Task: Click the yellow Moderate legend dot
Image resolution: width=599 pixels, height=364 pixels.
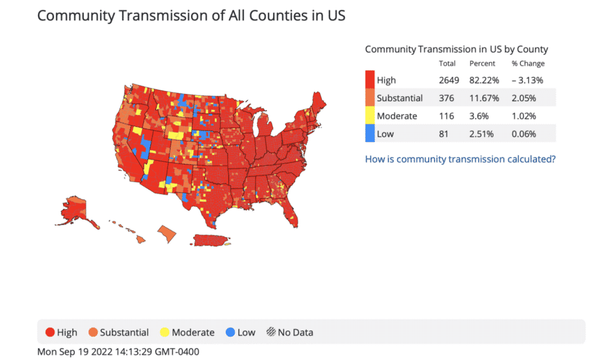Action: point(164,332)
